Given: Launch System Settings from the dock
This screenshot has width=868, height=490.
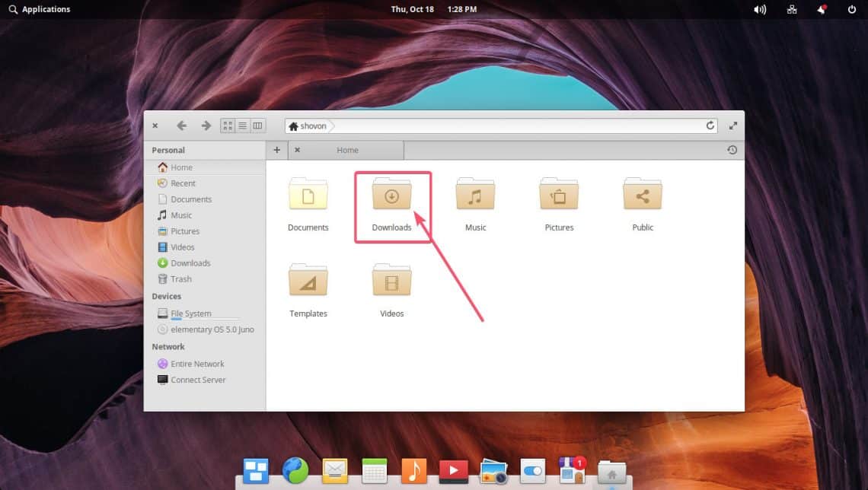Looking at the screenshot, I should pyautogui.click(x=532, y=471).
